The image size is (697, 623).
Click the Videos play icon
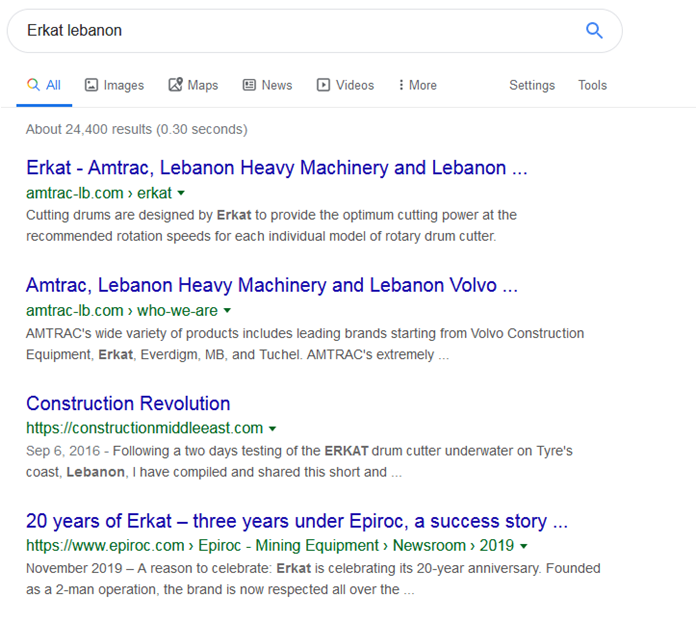(x=323, y=85)
